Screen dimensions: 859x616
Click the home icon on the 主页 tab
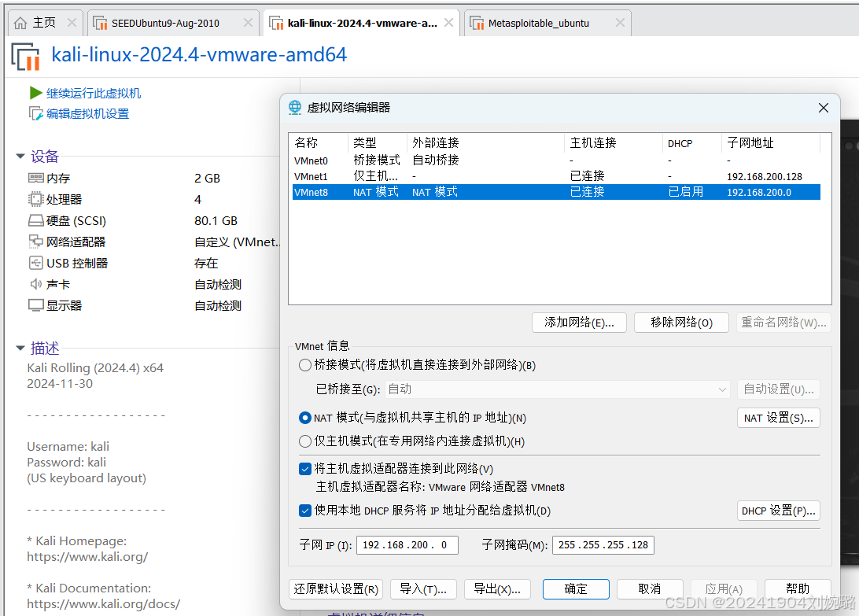[x=20, y=23]
